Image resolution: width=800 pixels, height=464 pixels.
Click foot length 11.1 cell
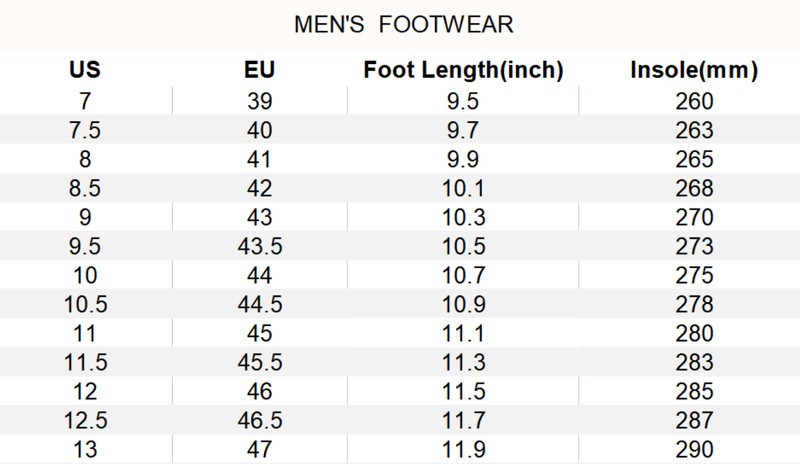(463, 333)
